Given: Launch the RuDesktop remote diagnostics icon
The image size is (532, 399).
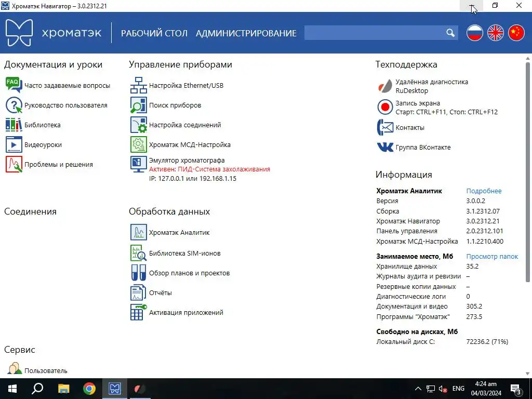Looking at the screenshot, I should click(x=385, y=86).
